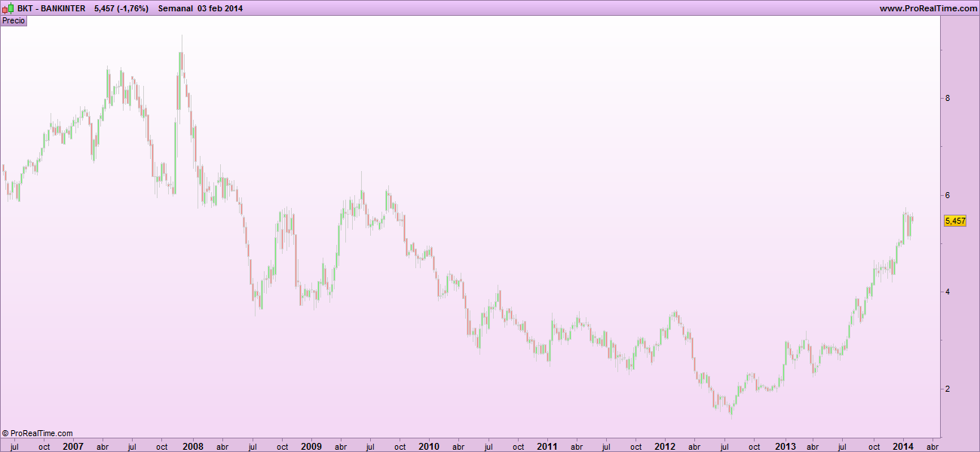The height and width of the screenshot is (452, 980).
Task: Select the 2008 year label on time axis
Action: (192, 446)
